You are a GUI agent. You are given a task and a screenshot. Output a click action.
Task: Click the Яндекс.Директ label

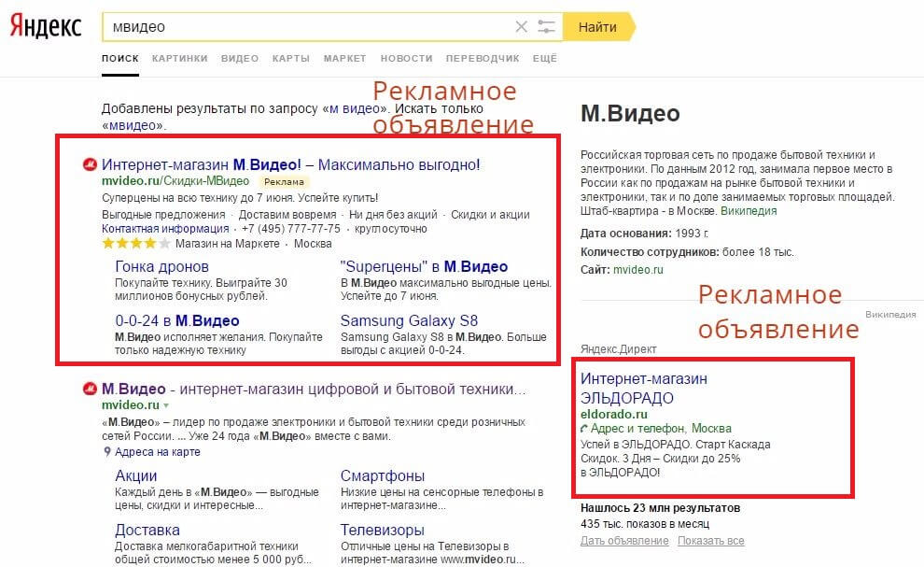(x=618, y=349)
